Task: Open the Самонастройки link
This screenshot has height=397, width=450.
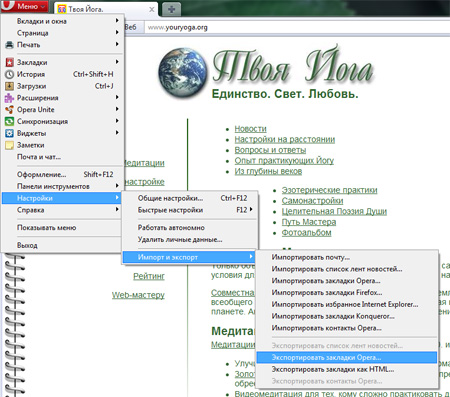Action: [312, 201]
